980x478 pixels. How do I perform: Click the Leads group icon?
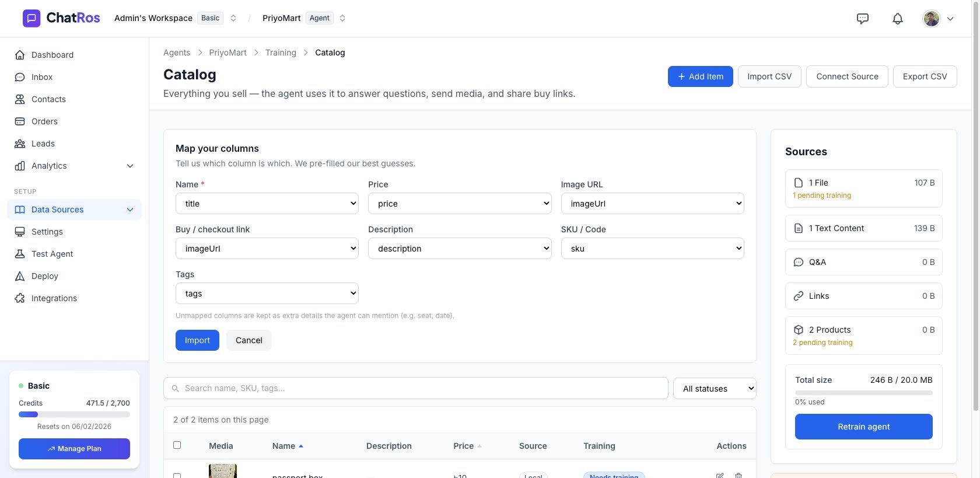(x=20, y=144)
